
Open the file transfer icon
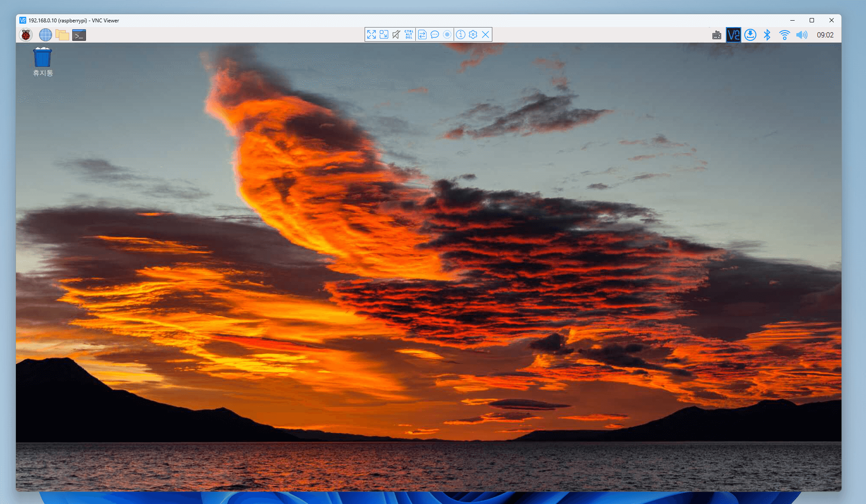tap(422, 35)
